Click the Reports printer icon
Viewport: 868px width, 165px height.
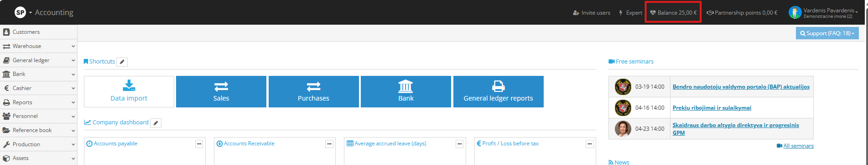coord(6,102)
